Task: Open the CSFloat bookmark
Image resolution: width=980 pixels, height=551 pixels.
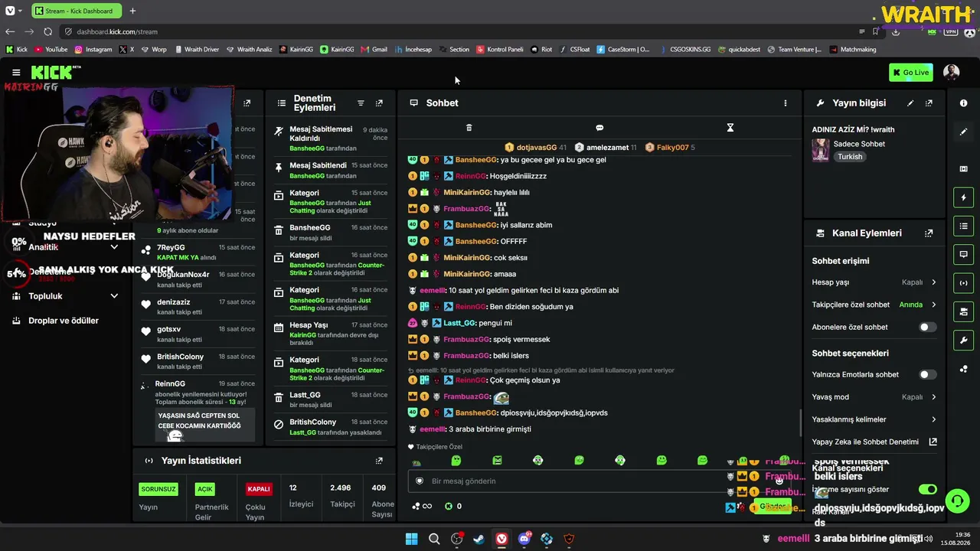Action: click(x=575, y=49)
